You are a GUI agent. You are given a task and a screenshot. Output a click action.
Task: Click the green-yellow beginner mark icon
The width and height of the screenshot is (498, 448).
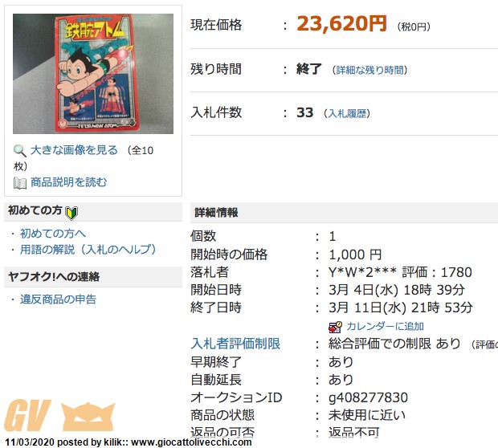click(x=71, y=213)
